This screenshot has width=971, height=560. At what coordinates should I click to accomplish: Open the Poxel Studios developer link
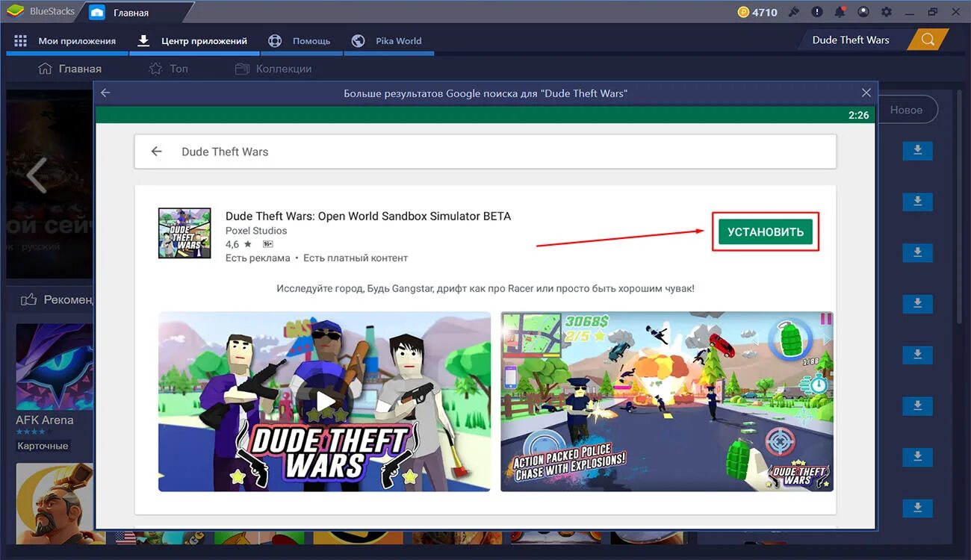(256, 231)
